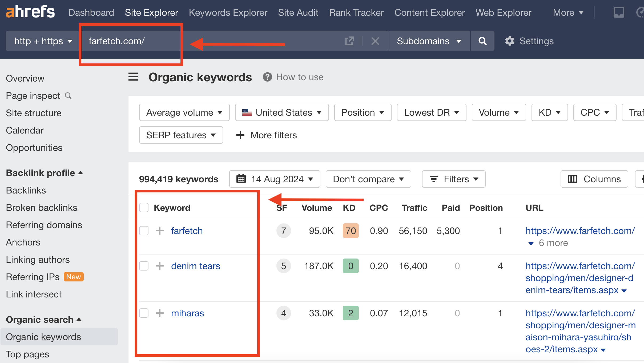The height and width of the screenshot is (363, 644).
Task: Click the Ahrefs logo
Action: click(30, 12)
